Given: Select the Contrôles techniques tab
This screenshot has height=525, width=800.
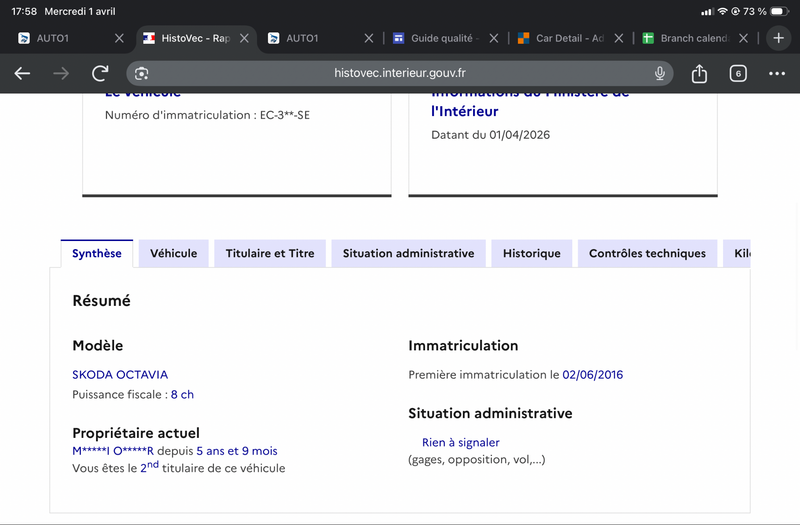Looking at the screenshot, I should [x=647, y=254].
